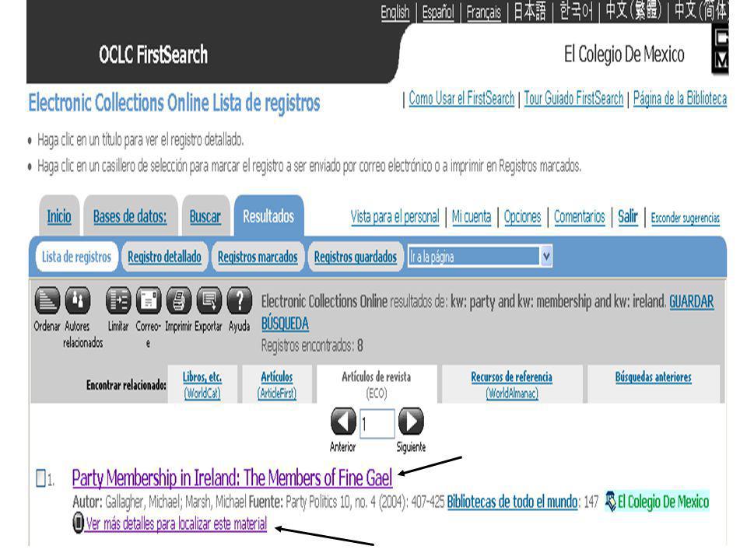Switch to the Buscar tab

click(x=205, y=216)
